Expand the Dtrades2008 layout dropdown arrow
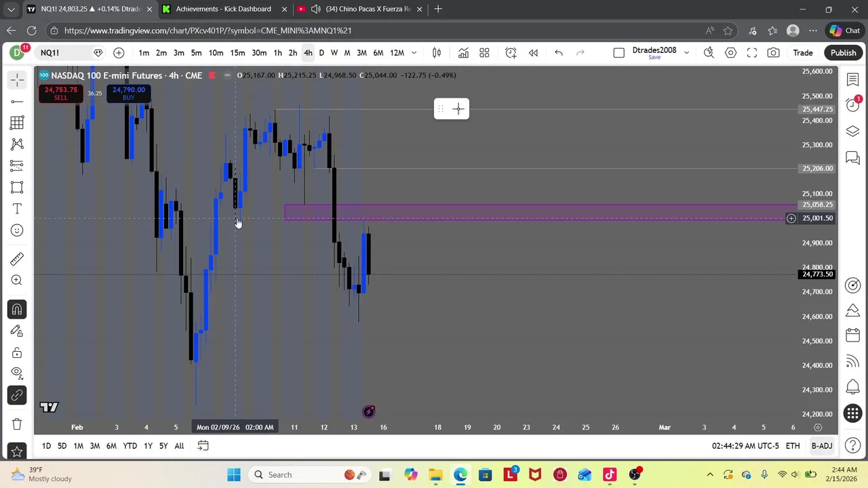 point(686,53)
